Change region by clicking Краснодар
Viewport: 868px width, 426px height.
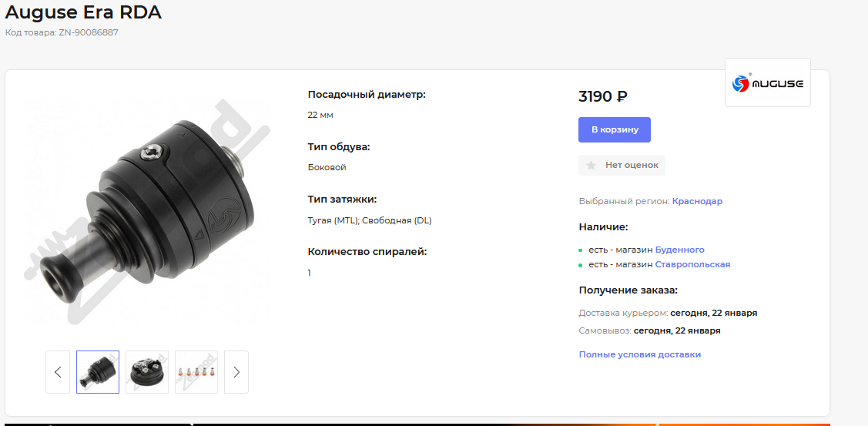697,201
